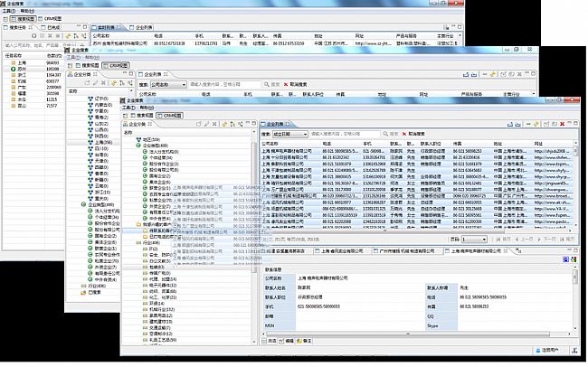Select the 上海 row in the search task list
Image resolution: width=588 pixels, height=367 pixels.
[x=20, y=61]
